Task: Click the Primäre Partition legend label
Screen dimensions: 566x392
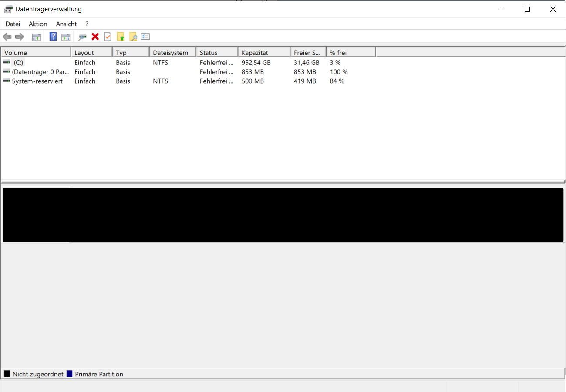Action: point(99,374)
